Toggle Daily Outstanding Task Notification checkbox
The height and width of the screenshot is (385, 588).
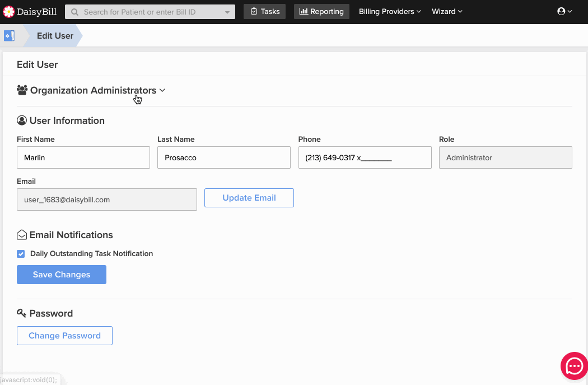(21, 254)
